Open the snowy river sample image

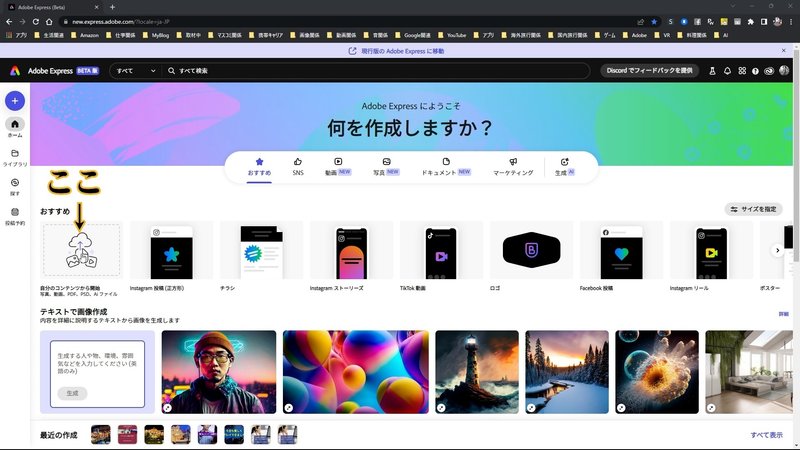pos(567,372)
